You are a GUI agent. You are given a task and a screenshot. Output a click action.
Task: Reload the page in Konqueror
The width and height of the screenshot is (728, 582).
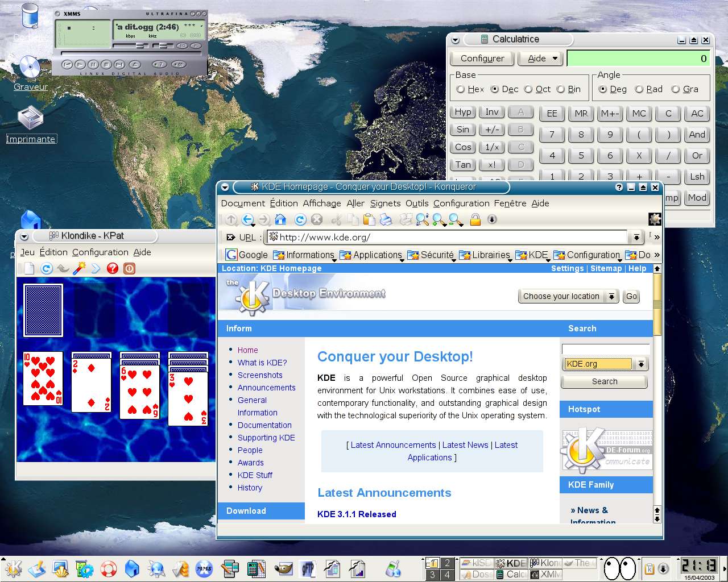pyautogui.click(x=300, y=220)
